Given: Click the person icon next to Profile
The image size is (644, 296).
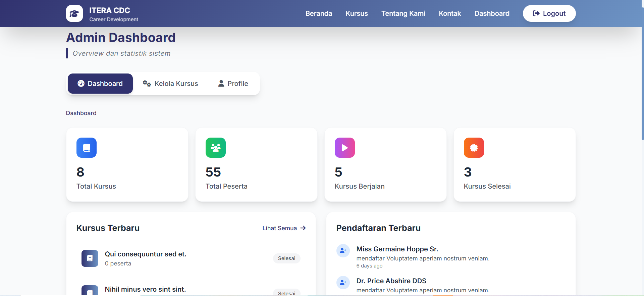Looking at the screenshot, I should click(x=221, y=84).
